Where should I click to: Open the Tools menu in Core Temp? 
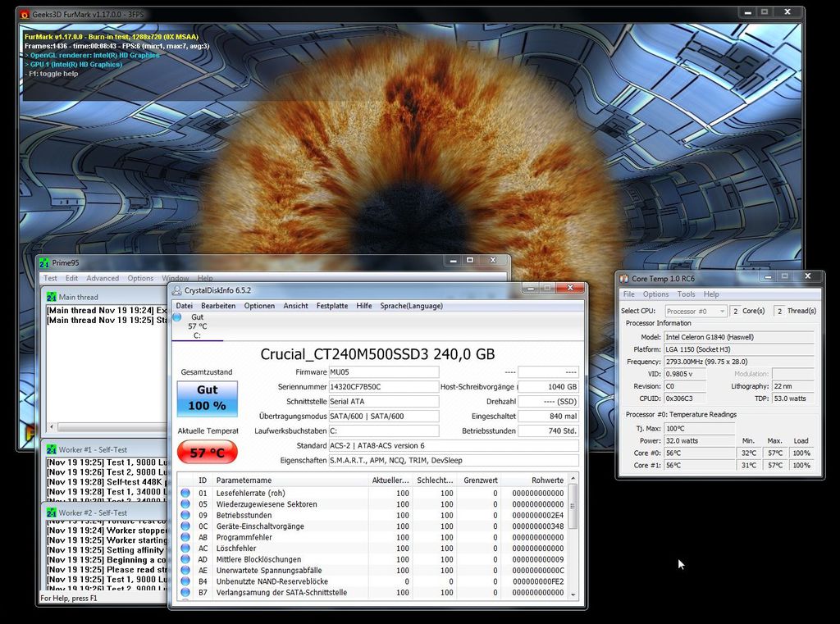(x=687, y=294)
